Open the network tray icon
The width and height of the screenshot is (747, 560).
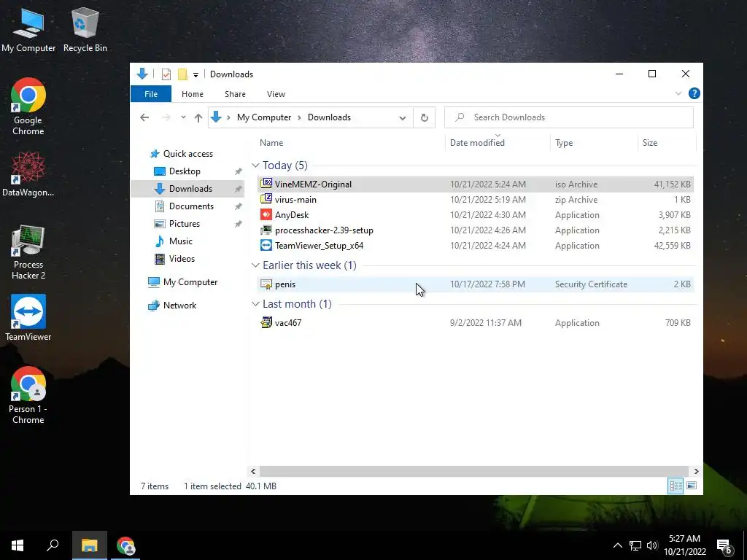635,545
